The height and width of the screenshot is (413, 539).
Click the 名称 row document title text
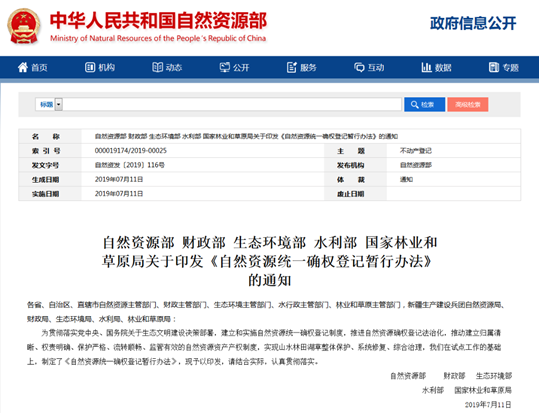(246, 137)
